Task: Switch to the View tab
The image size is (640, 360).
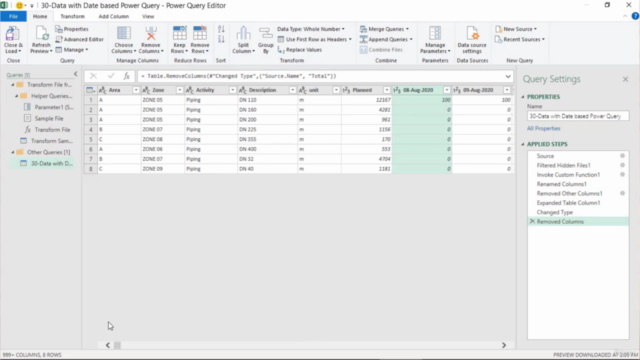Action: [x=148, y=16]
